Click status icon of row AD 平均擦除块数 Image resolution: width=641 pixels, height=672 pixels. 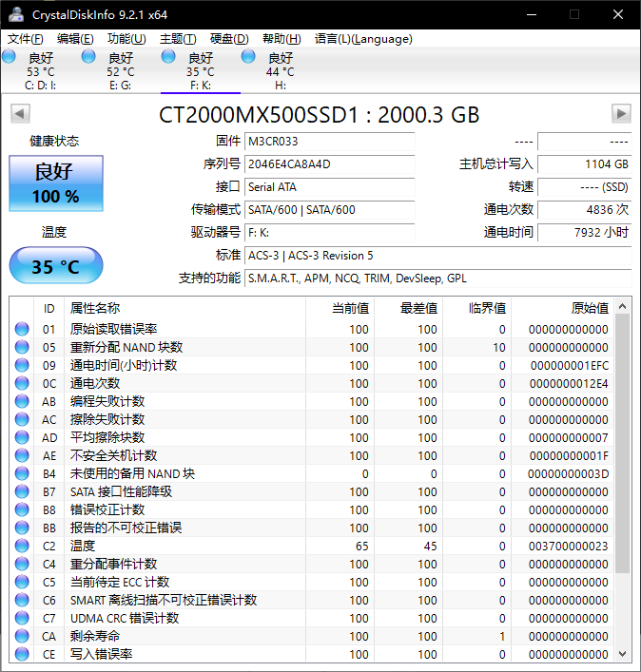[22, 437]
